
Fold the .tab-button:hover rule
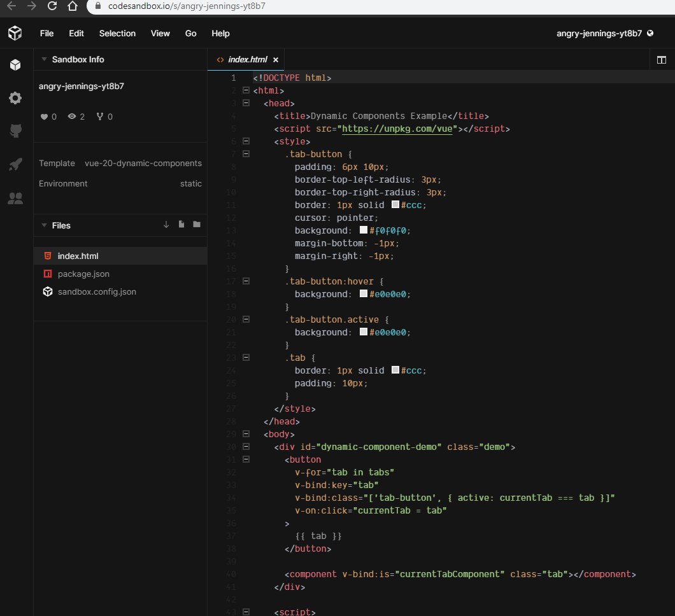coord(246,281)
